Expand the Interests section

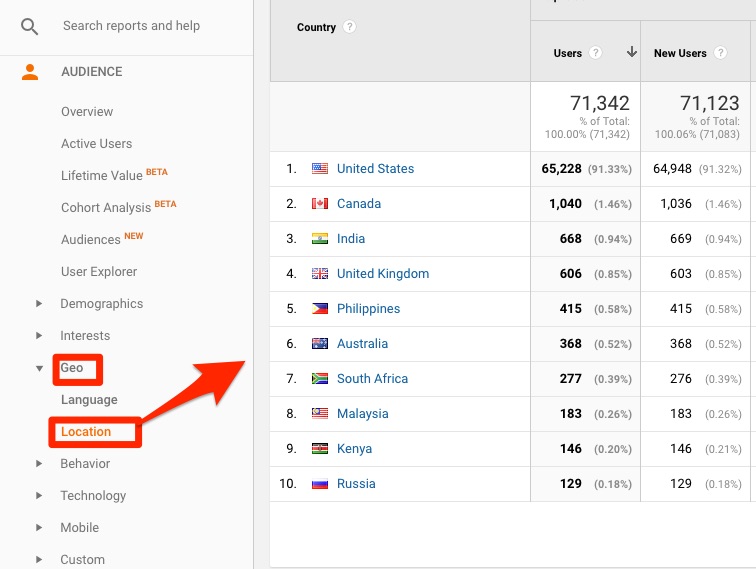39,336
